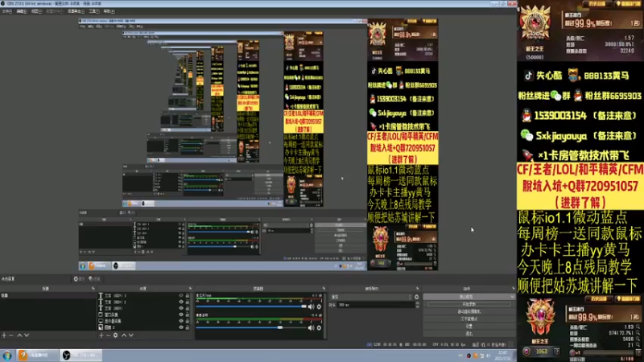This screenshot has height=362, width=644.
Task: Click Start Recording button in Controls
Action: click(469, 304)
